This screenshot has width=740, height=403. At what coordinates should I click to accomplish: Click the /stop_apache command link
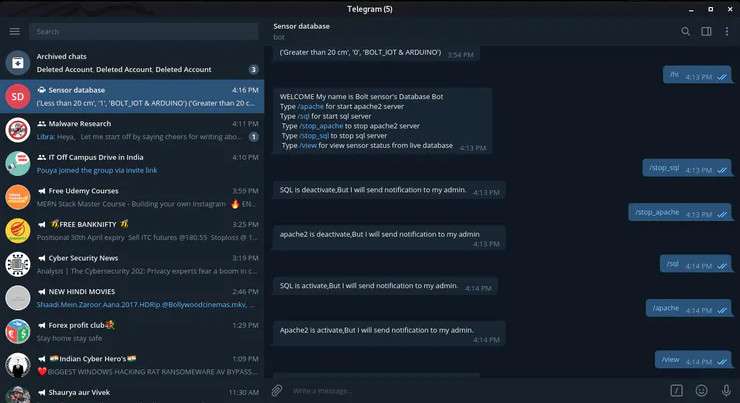pos(321,126)
